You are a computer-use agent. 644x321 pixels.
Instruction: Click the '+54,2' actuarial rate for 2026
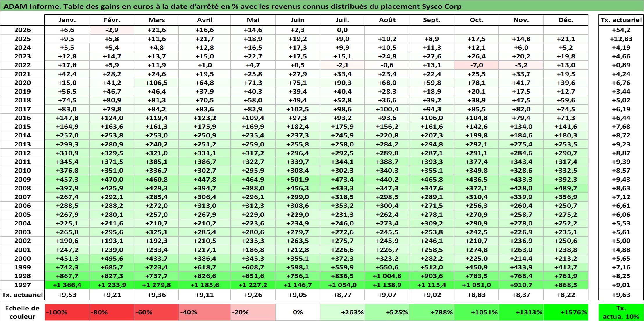[621, 30]
